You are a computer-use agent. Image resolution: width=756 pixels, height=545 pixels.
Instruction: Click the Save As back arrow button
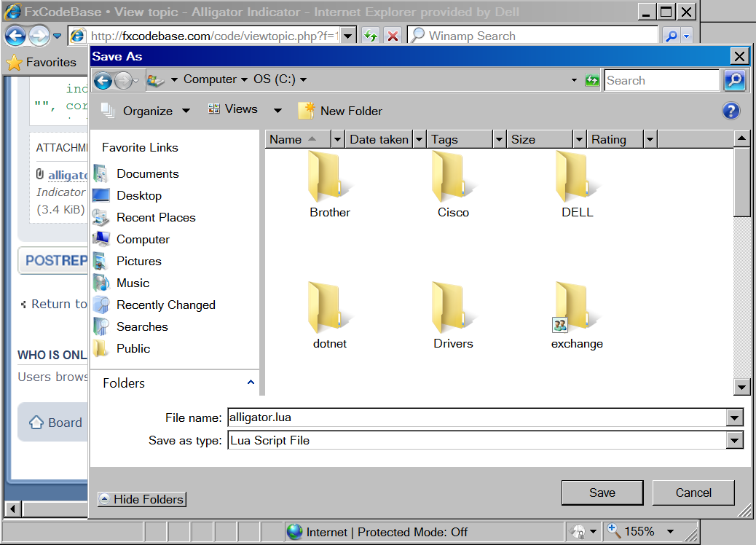(103, 81)
